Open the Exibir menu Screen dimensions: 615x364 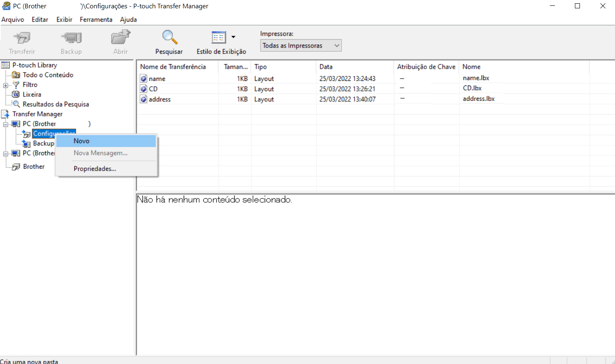(64, 20)
